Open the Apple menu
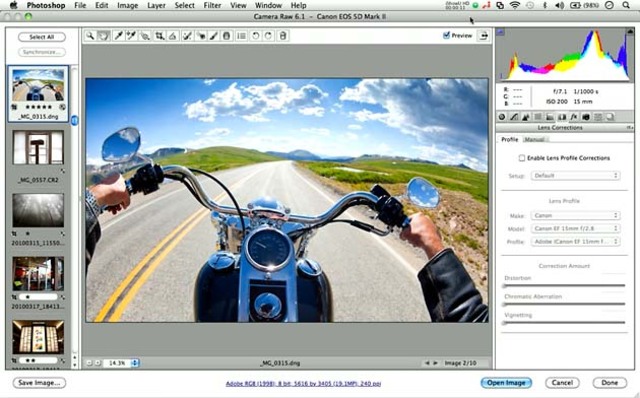The width and height of the screenshot is (640, 398). tap(13, 5)
